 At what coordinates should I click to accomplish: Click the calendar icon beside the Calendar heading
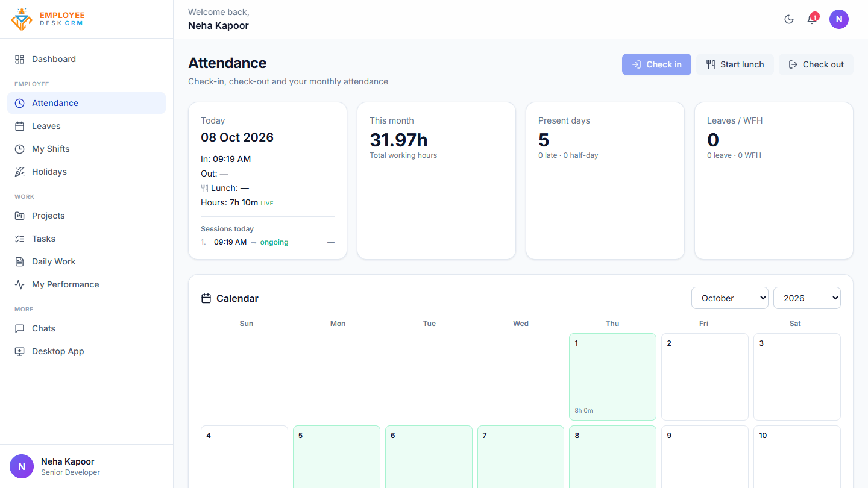click(206, 298)
